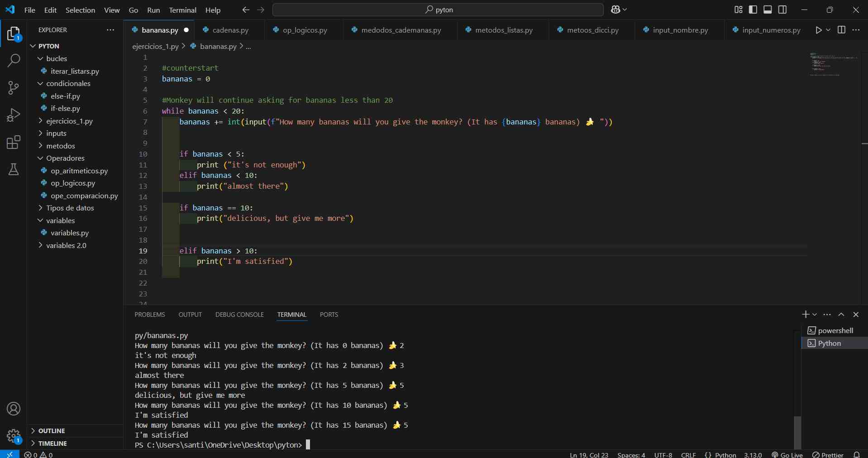
Task: Open terminal panel more actions ellipsis
Action: 827,315
